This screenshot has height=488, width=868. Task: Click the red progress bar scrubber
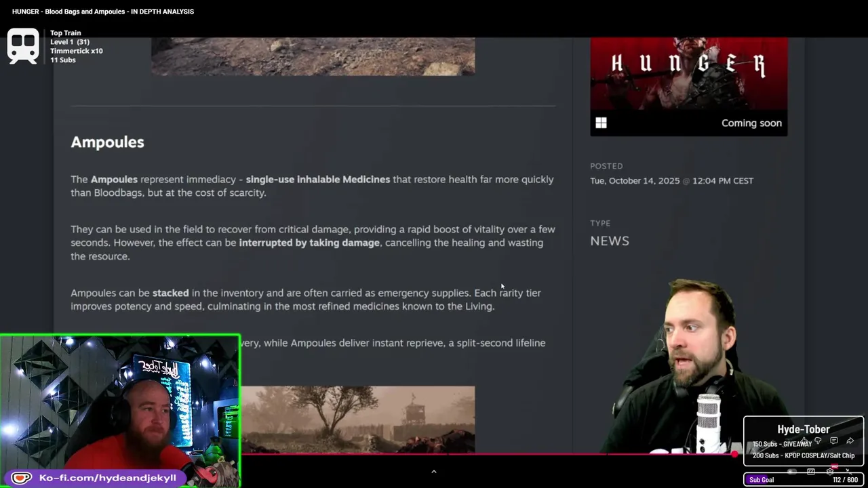pos(735,454)
